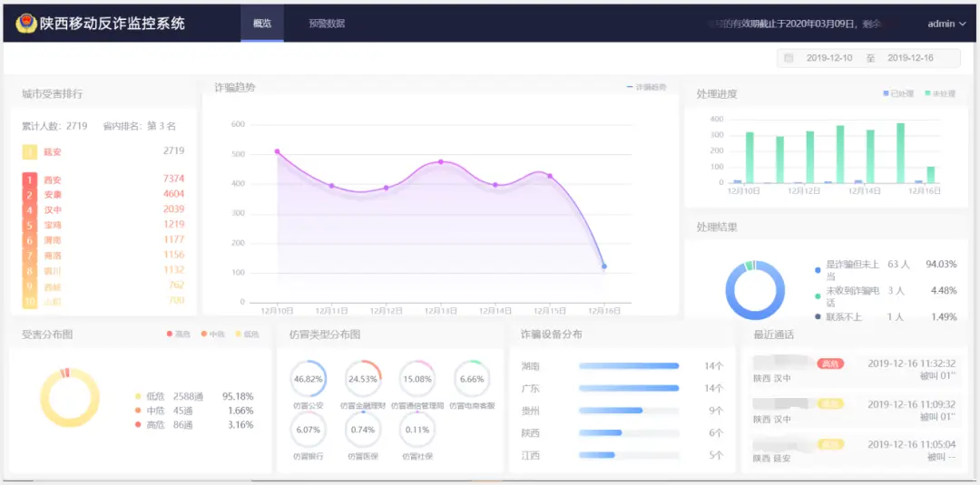
Task: Open the 延安 city name
Action: 53,151
